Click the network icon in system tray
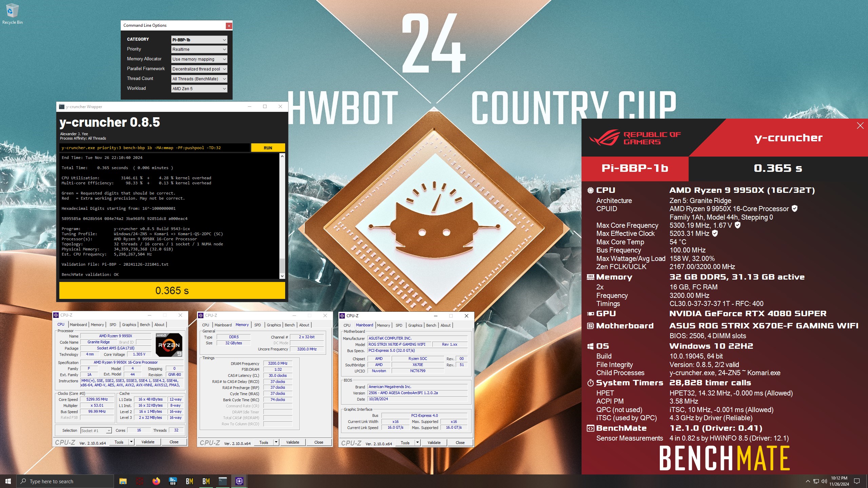 (816, 481)
